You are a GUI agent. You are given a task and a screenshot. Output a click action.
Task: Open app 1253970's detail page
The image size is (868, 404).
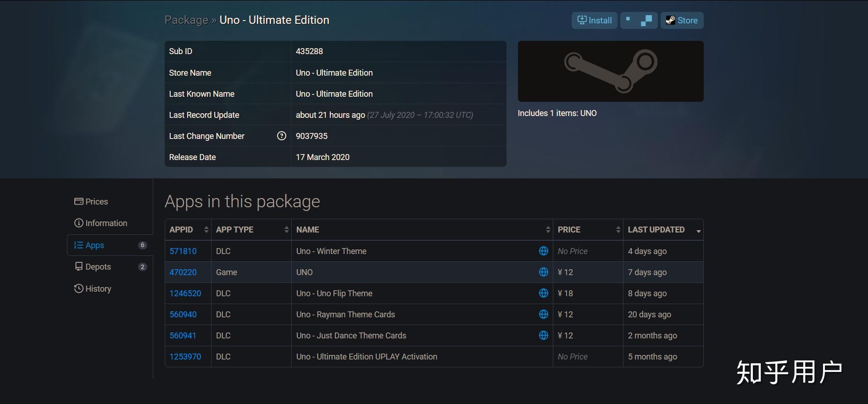tap(185, 356)
